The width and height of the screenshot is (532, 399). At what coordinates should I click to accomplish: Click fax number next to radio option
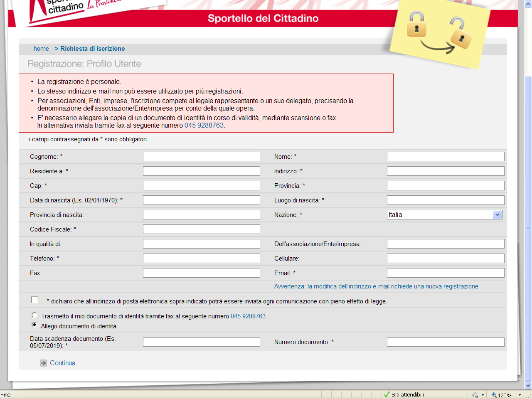(x=248, y=316)
